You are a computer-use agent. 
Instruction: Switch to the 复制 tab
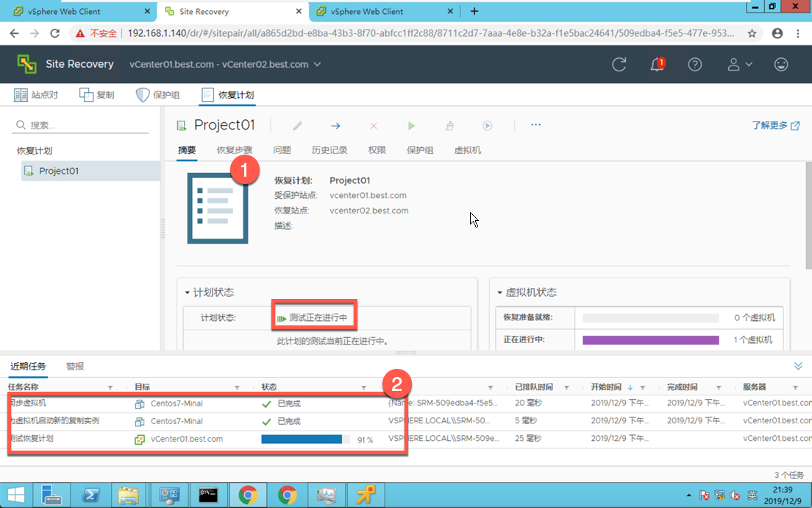(97, 95)
